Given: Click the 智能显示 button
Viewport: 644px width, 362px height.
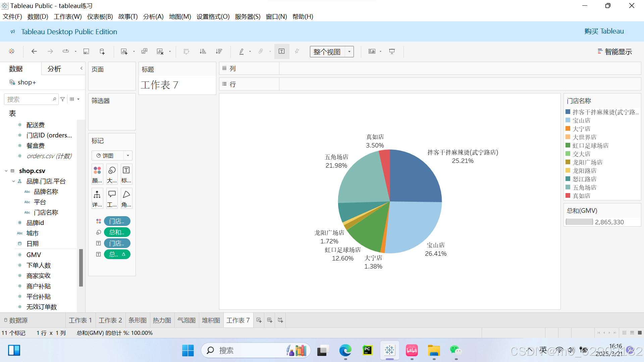Looking at the screenshot, I should click(x=615, y=52).
